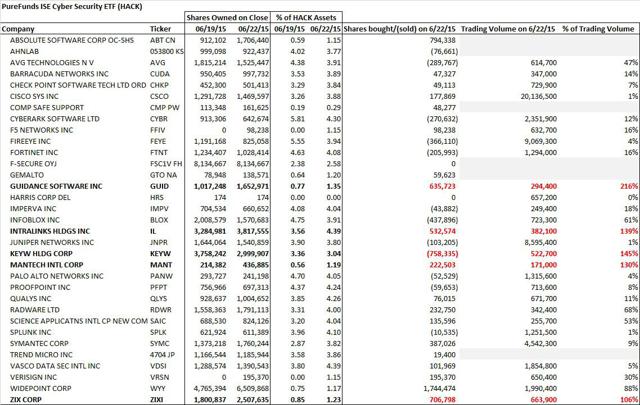640x405 pixels.
Task: Select the 'HARRIS CORP DEL' cell
Action: pyautogui.click(x=40, y=198)
